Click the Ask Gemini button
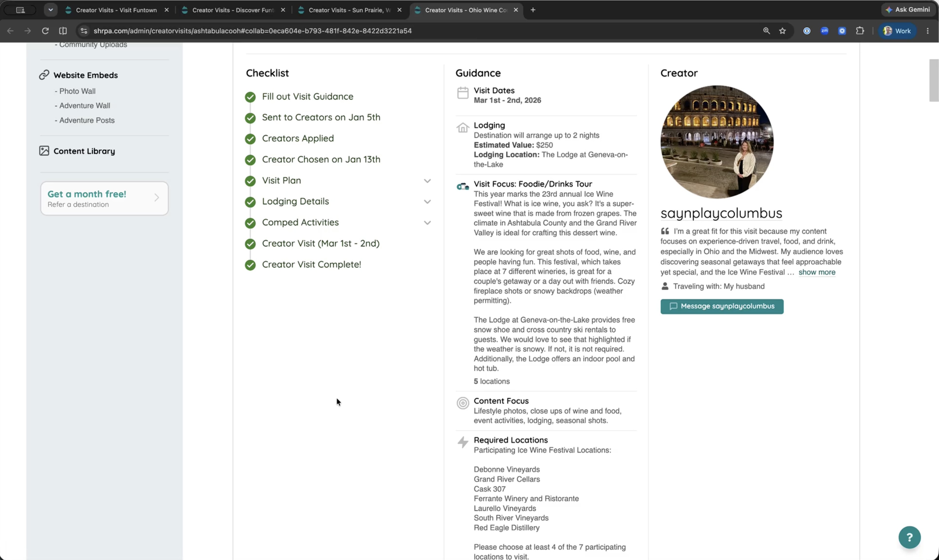 coord(907,10)
